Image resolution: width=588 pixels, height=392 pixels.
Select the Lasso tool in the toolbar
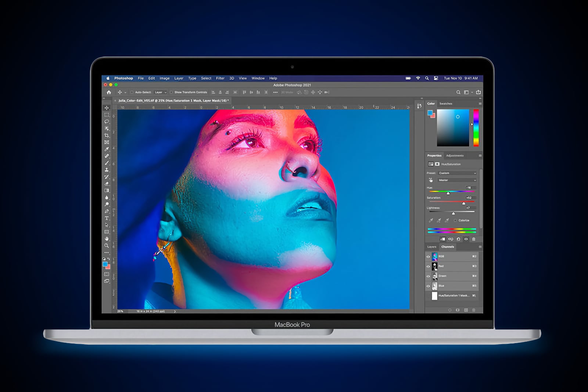(x=107, y=121)
